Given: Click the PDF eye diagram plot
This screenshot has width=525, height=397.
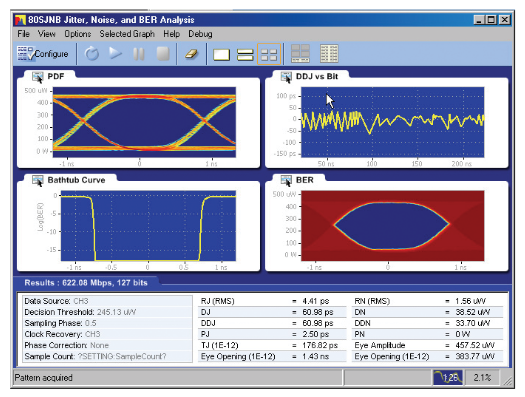Looking at the screenshot, I should tap(144, 122).
